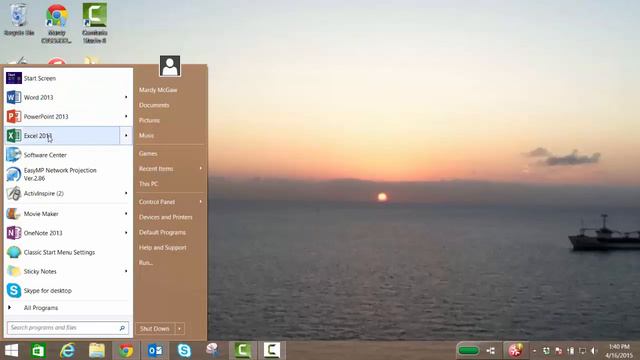Open Games from the start menu
Viewport: 640px width, 360px height.
pyautogui.click(x=148, y=154)
